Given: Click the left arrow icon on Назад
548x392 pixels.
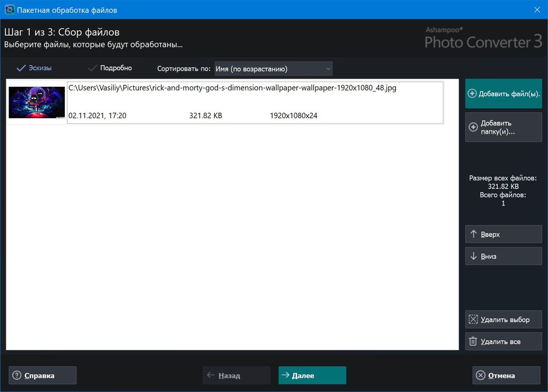Looking at the screenshot, I should [x=211, y=375].
